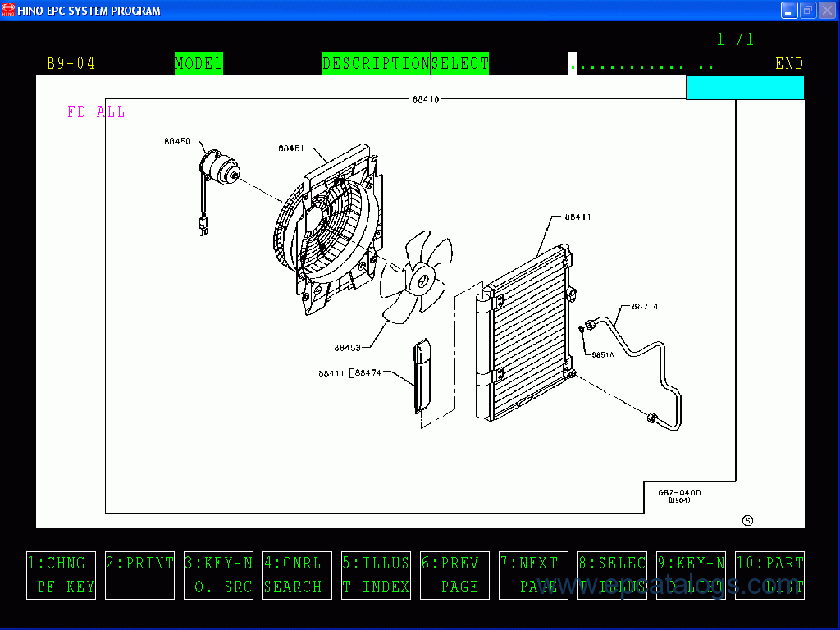Click part number 88461 shroud label
The width and height of the screenshot is (840, 630).
291,148
